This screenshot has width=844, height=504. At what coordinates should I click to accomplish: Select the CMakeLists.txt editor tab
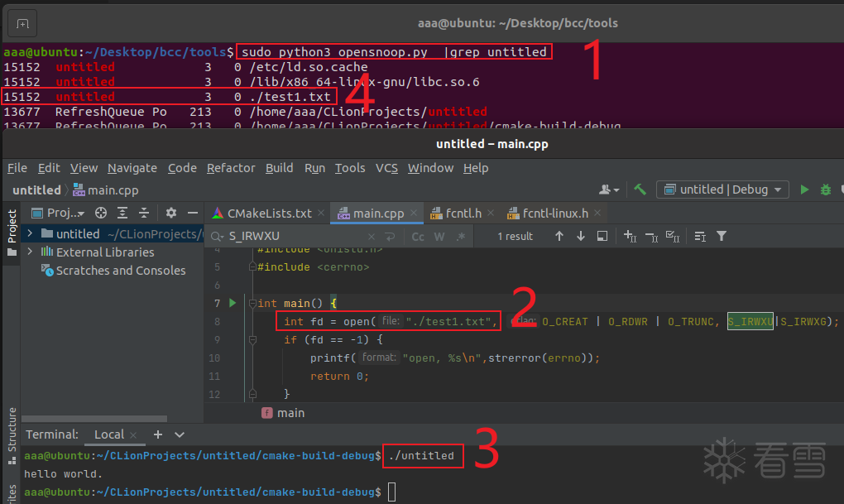pyautogui.click(x=269, y=214)
